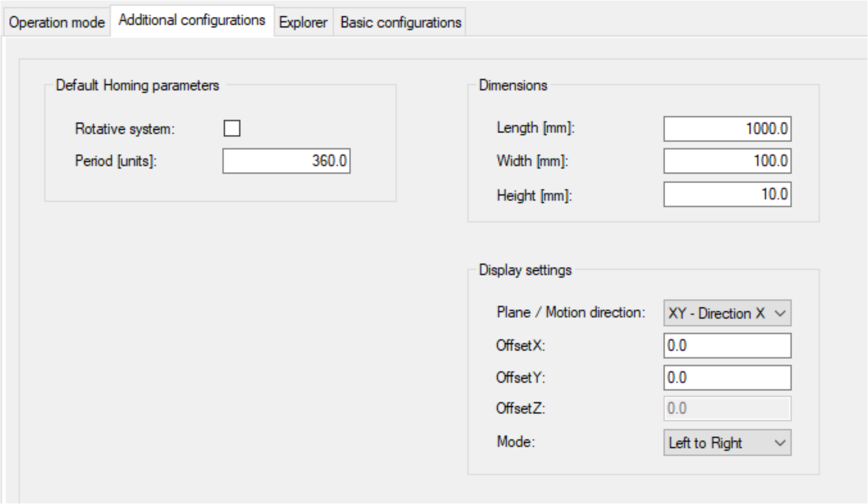Click the Left to Right dropdown arrow
Screen dimensions: 868x504
[780, 443]
